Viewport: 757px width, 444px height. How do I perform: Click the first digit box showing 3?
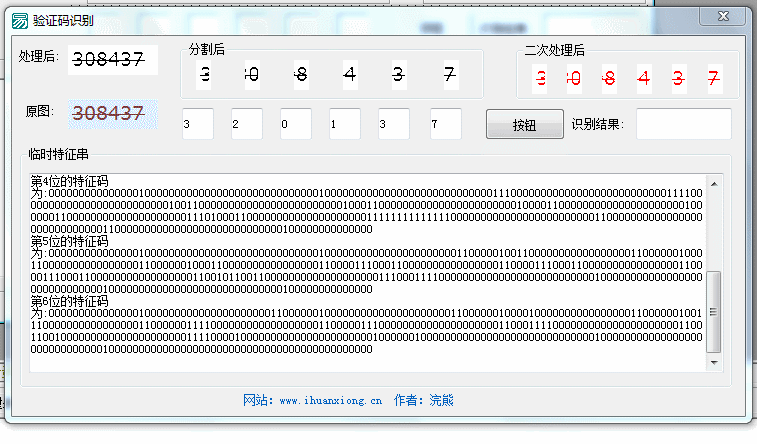tap(198, 124)
